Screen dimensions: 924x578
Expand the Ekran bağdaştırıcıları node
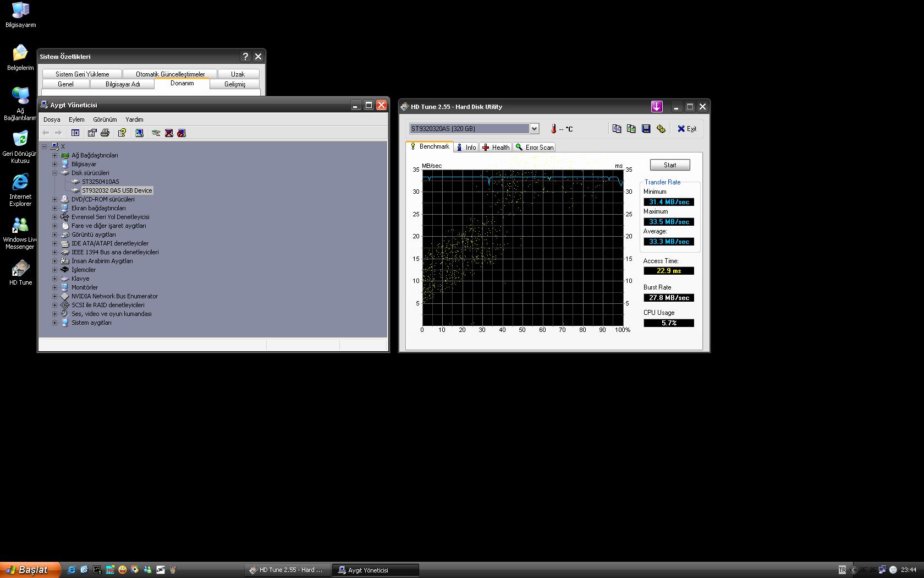(x=54, y=208)
